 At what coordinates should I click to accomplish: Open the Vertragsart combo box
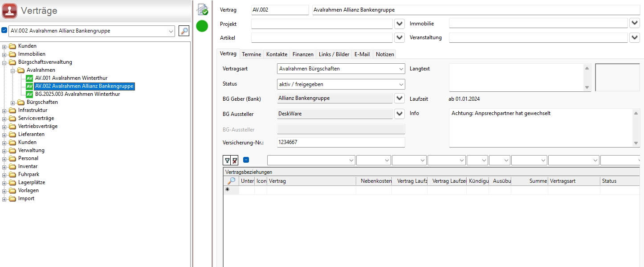point(341,69)
